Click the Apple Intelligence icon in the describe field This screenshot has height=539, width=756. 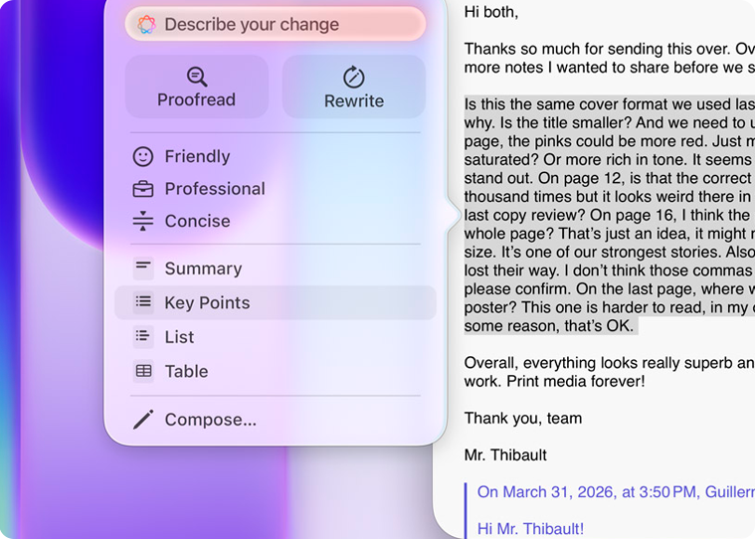[146, 24]
